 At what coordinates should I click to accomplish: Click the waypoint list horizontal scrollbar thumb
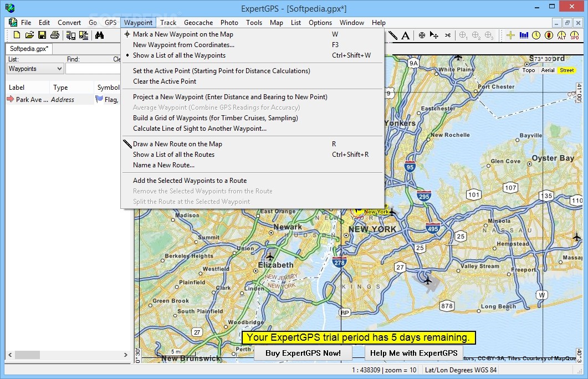(x=27, y=355)
